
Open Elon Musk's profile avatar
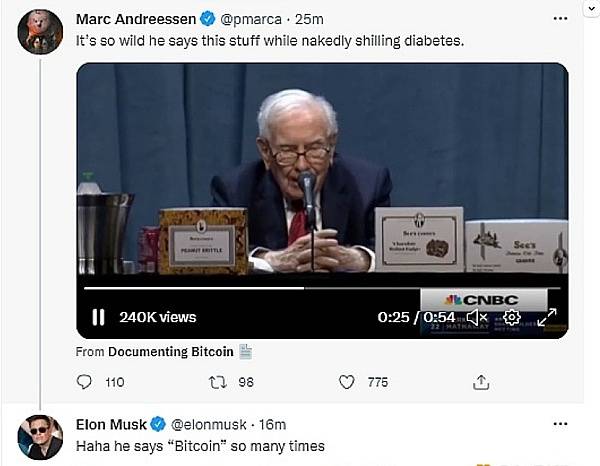41,436
